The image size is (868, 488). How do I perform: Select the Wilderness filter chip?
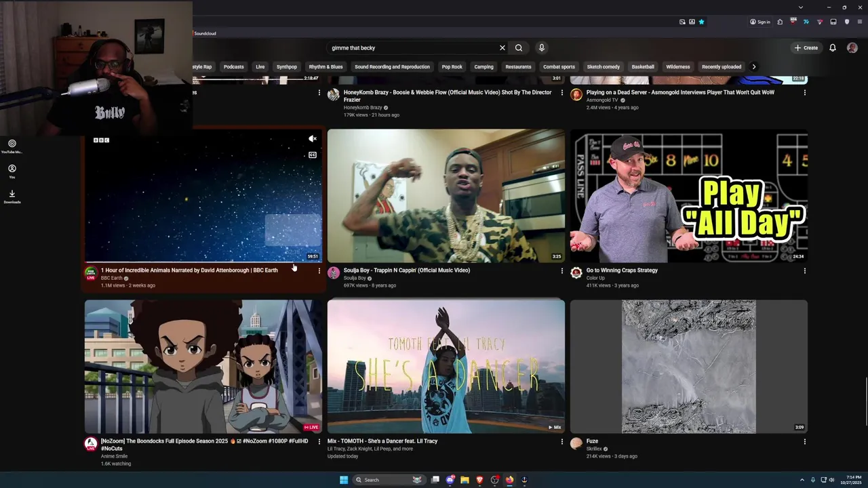(x=677, y=66)
